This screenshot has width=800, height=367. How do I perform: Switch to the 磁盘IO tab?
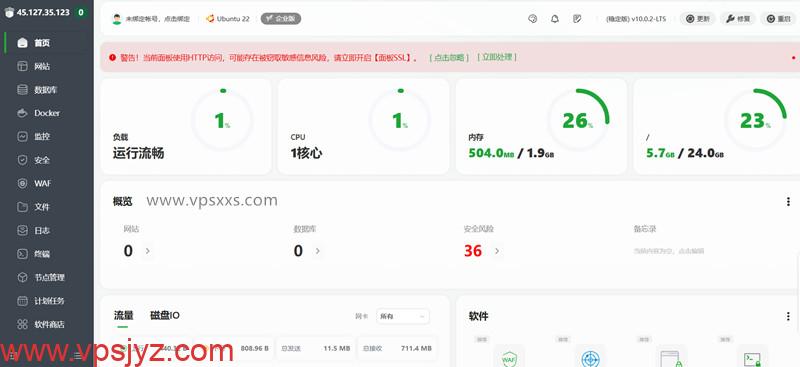pos(164,315)
